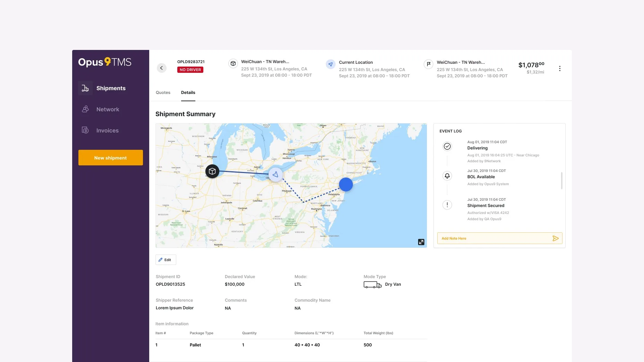Click the Package Type column header
This screenshot has height=362, width=644.
tap(201, 333)
